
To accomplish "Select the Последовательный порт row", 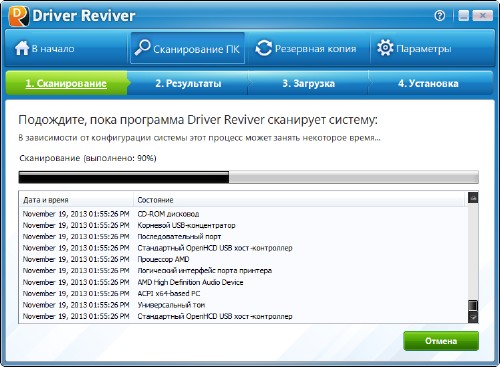I will pyautogui.click(x=244, y=237).
